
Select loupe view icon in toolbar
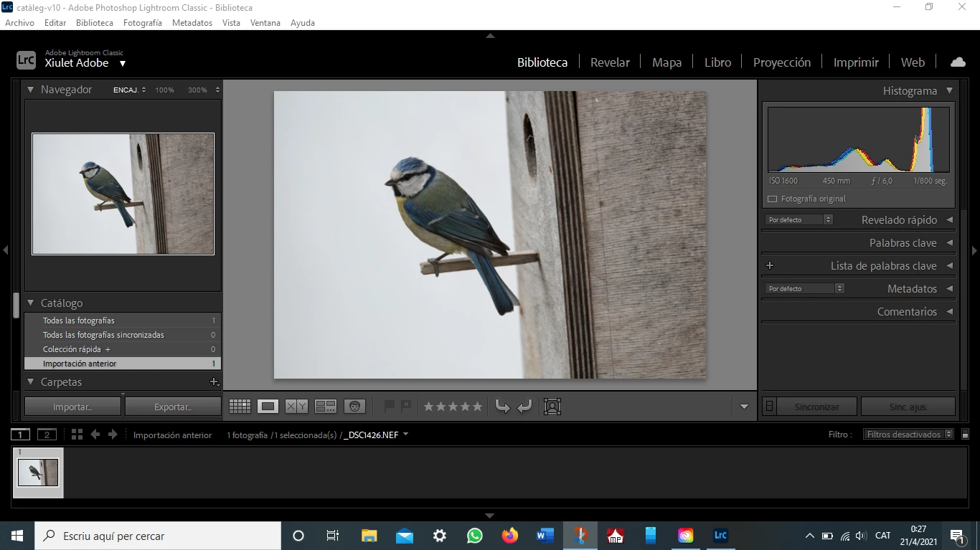(x=268, y=407)
